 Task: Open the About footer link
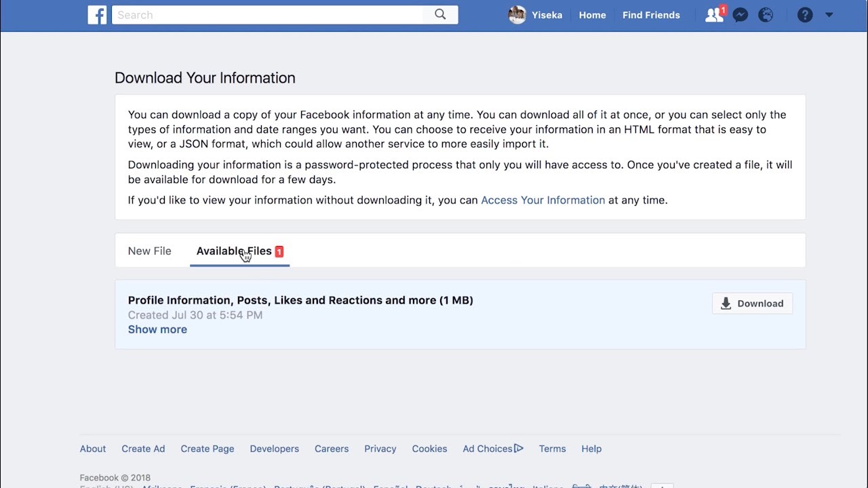tap(93, 449)
